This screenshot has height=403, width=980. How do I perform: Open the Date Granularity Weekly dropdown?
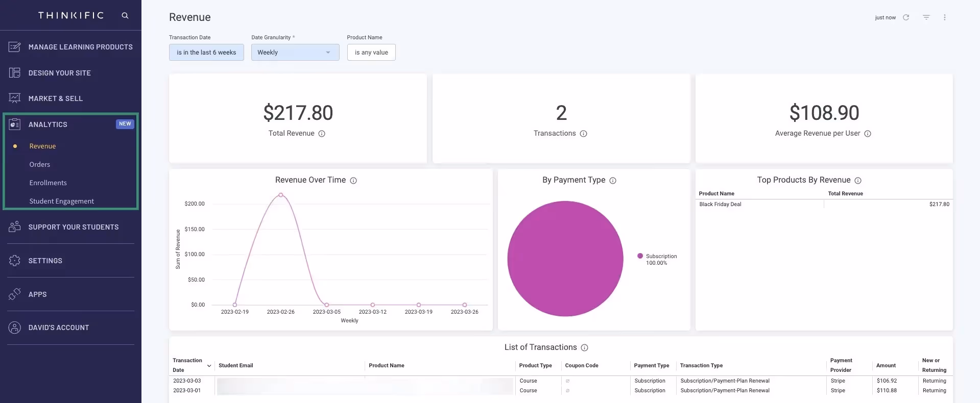tap(295, 53)
